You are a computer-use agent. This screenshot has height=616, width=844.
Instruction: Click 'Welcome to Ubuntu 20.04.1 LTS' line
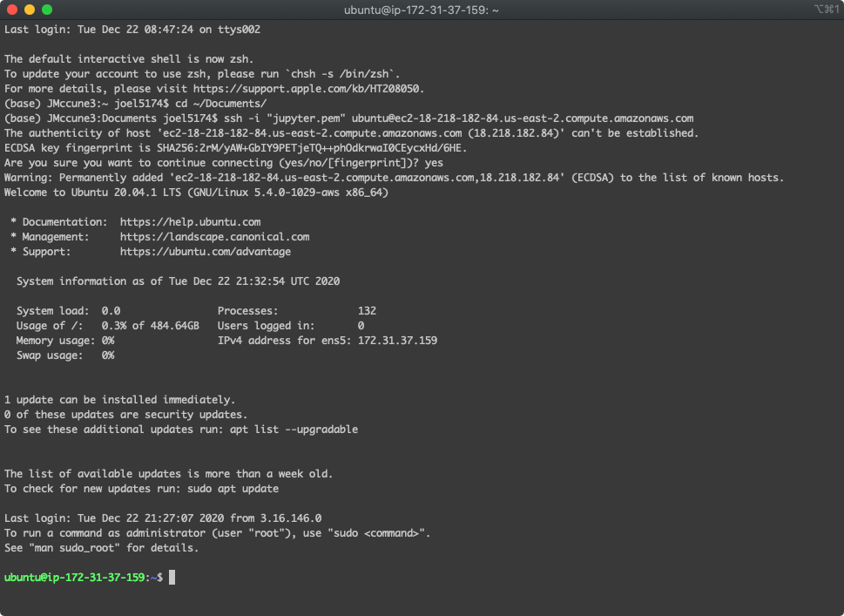(x=92, y=193)
